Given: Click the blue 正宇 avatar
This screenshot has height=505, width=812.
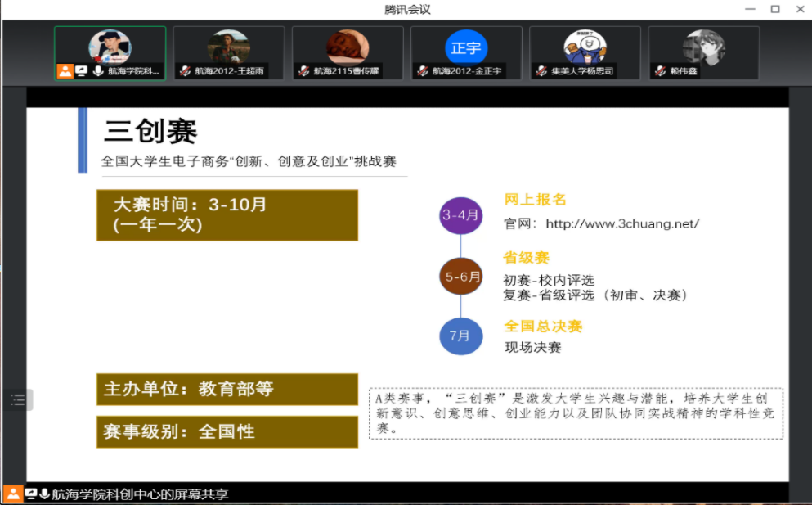Looking at the screenshot, I should (465, 47).
